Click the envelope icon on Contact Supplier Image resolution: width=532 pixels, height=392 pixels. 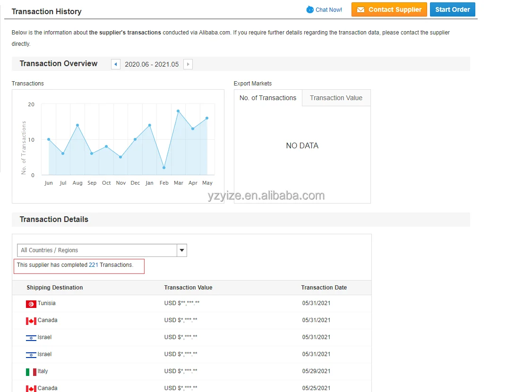click(360, 10)
